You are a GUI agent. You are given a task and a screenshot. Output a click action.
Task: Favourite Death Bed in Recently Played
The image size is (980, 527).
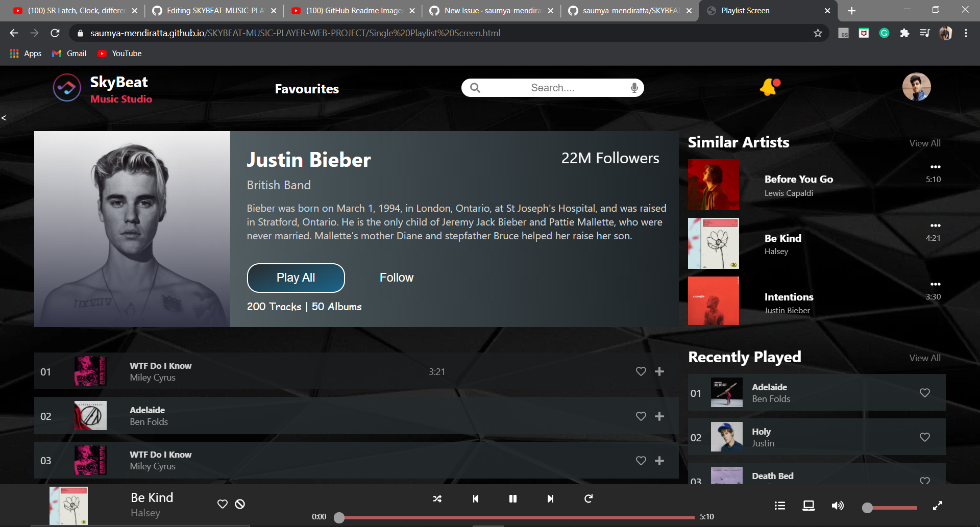(x=925, y=480)
